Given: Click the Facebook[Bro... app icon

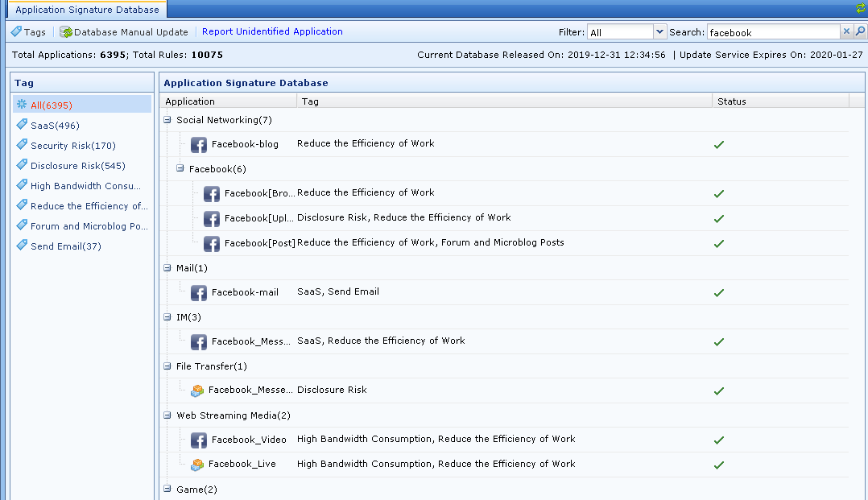Looking at the screenshot, I should (212, 194).
